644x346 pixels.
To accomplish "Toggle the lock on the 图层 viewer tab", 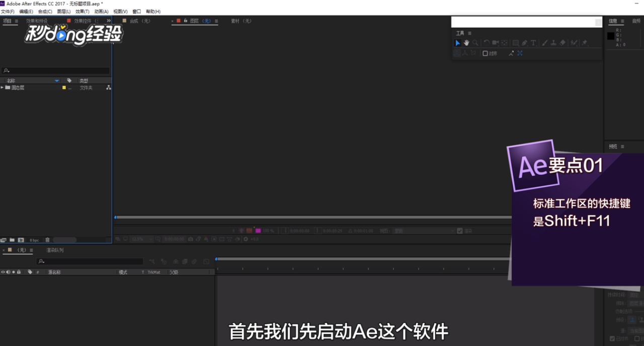I will [185, 21].
